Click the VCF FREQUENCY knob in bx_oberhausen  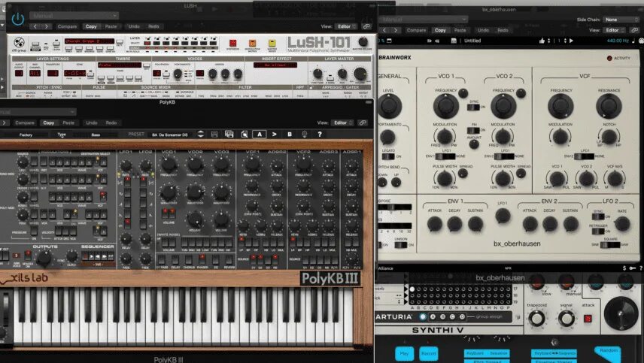pos(560,106)
